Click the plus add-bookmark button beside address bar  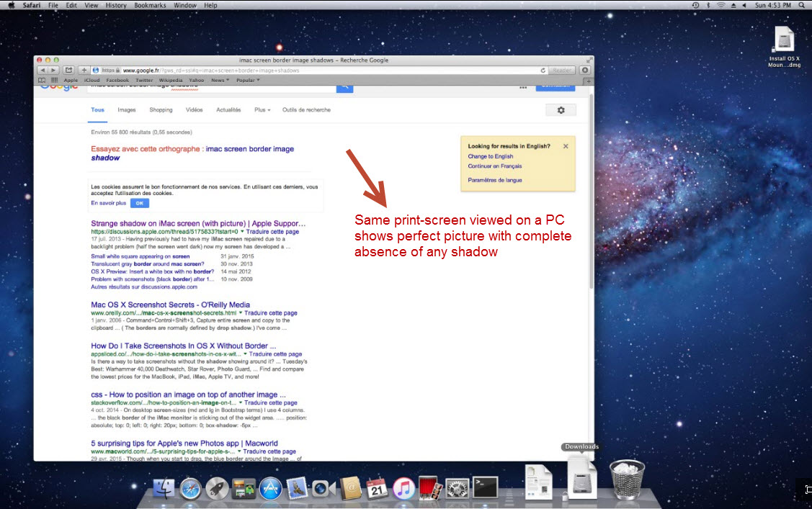[x=84, y=71]
